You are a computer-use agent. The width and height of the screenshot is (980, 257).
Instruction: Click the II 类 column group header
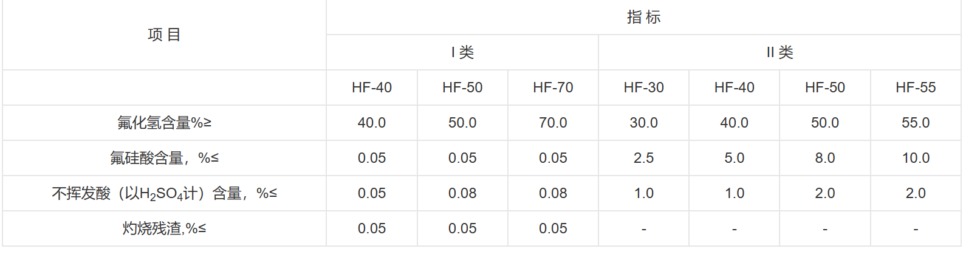point(780,52)
